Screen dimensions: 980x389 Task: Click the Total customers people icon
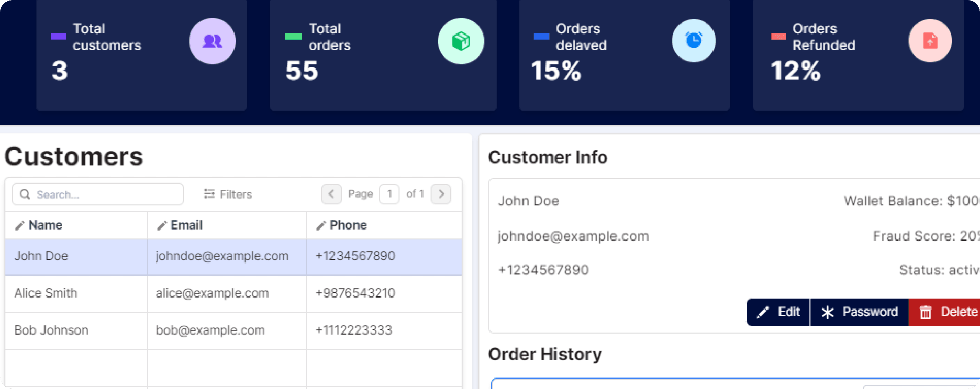click(212, 41)
